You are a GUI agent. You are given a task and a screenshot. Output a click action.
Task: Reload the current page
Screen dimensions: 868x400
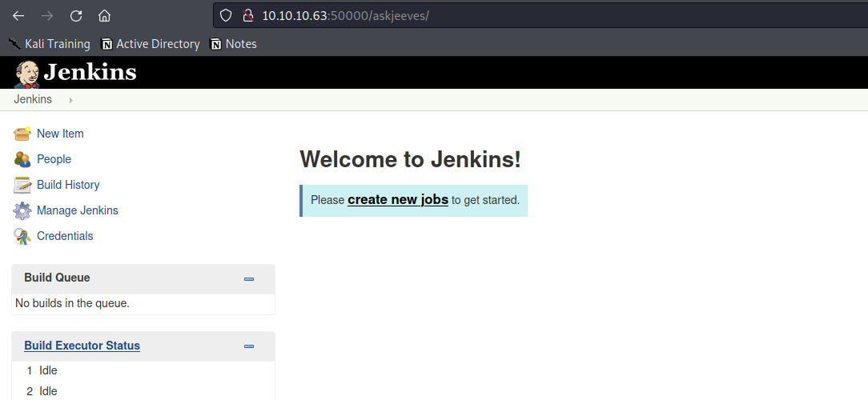point(76,15)
